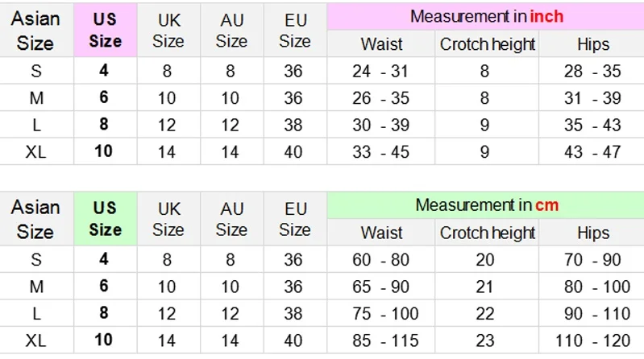This screenshot has height=359, width=644.
Task: Select waist value 60 - 80
Action: (380, 260)
